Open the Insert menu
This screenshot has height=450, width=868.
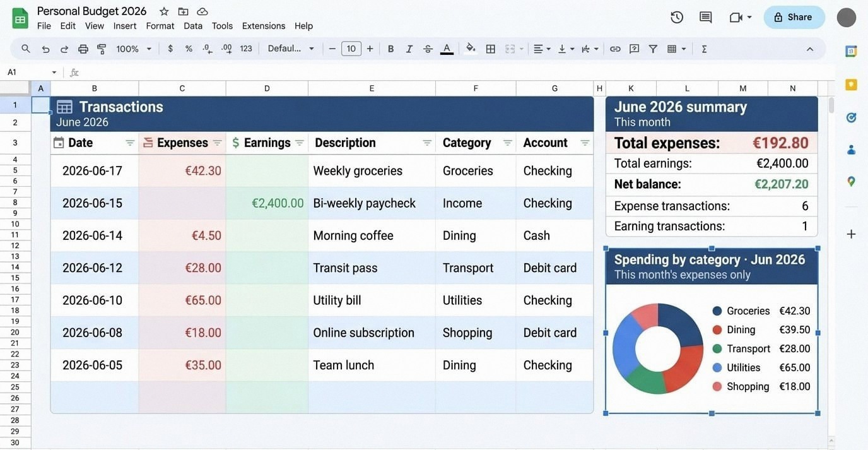125,26
